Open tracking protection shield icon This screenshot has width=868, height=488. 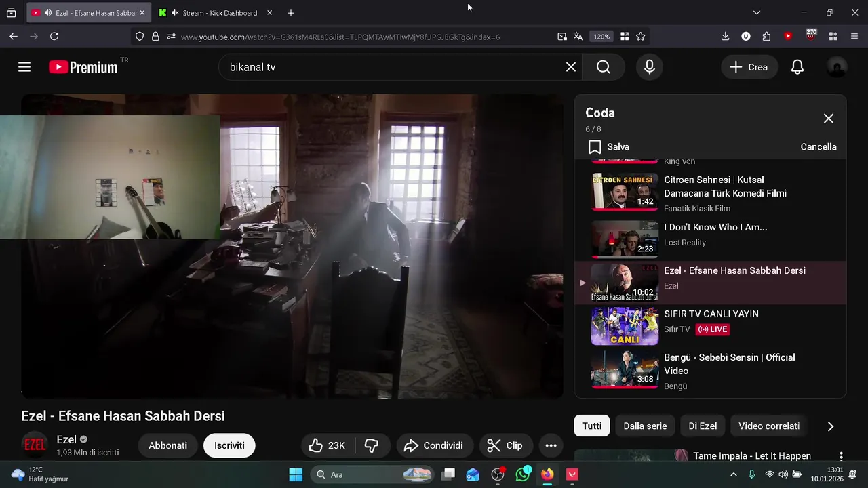(140, 37)
